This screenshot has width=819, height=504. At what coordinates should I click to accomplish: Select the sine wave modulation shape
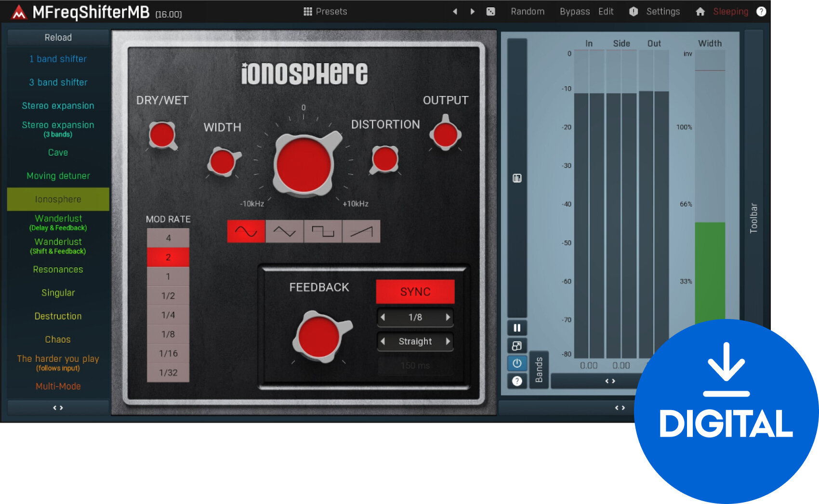(x=246, y=231)
